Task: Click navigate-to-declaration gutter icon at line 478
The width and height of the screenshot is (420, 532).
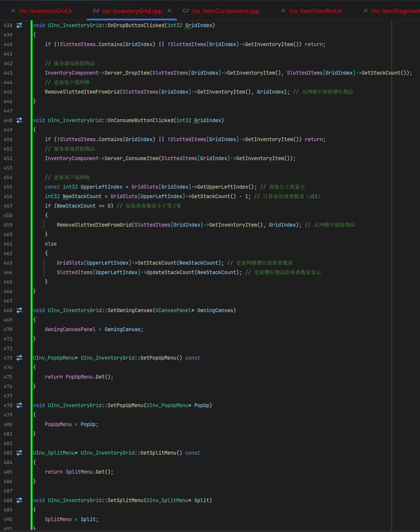Action: [19, 405]
